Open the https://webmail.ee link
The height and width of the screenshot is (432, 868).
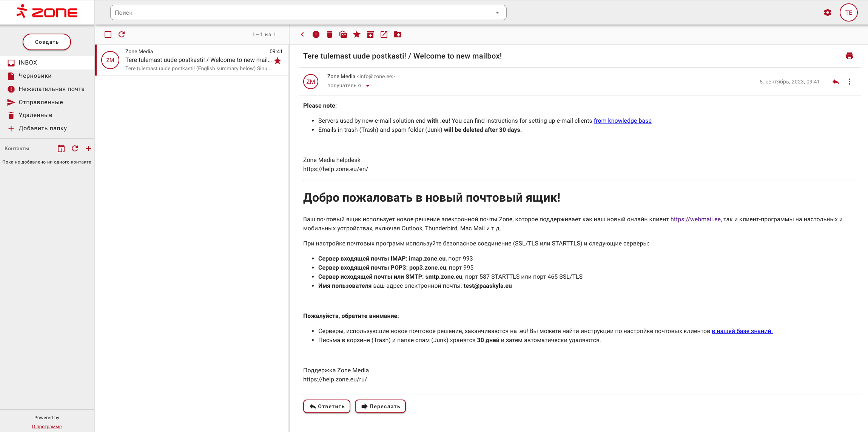click(x=695, y=219)
